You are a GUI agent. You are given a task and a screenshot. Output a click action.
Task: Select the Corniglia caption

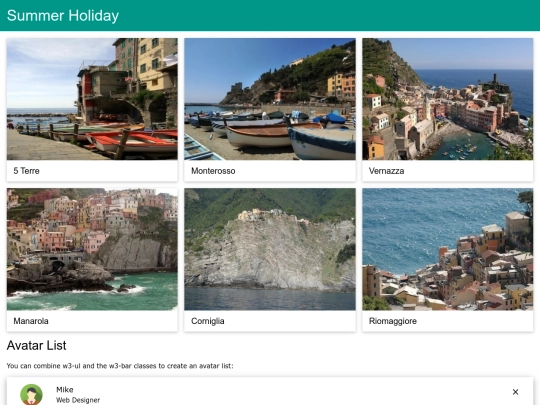click(x=208, y=321)
